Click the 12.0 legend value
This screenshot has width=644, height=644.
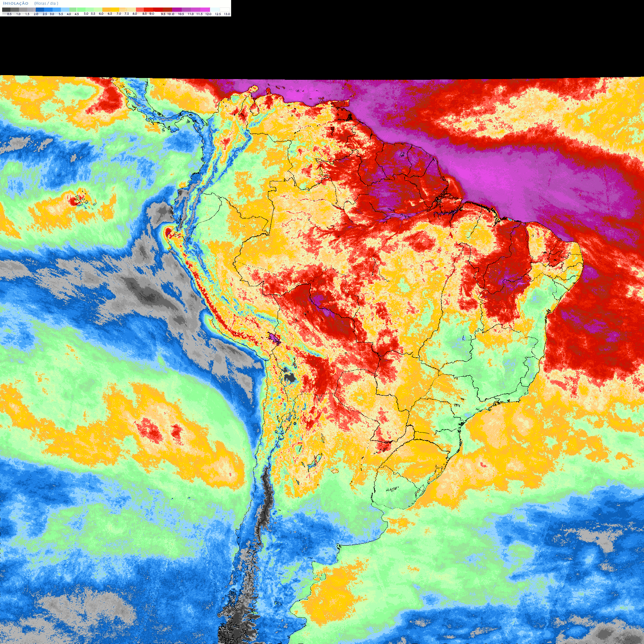coord(208,14)
